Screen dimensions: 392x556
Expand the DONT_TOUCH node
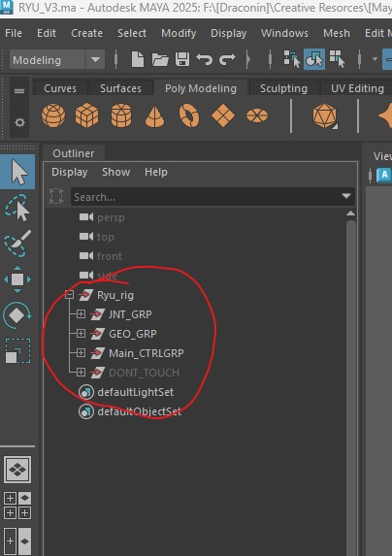pyautogui.click(x=81, y=373)
